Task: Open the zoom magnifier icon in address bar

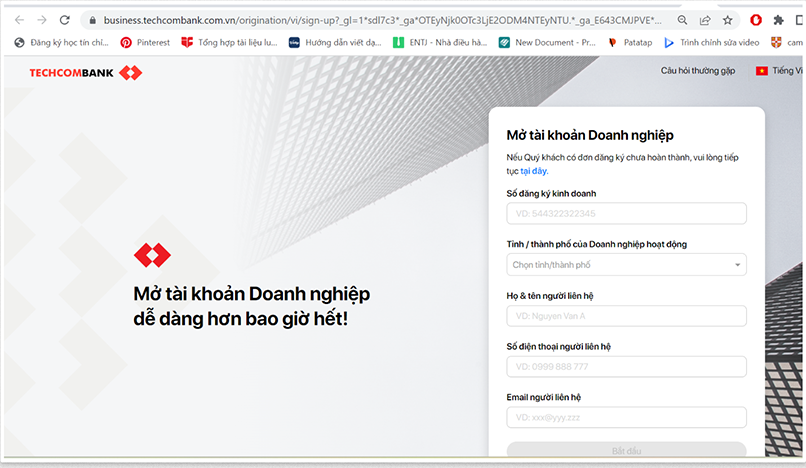Action: [x=682, y=20]
